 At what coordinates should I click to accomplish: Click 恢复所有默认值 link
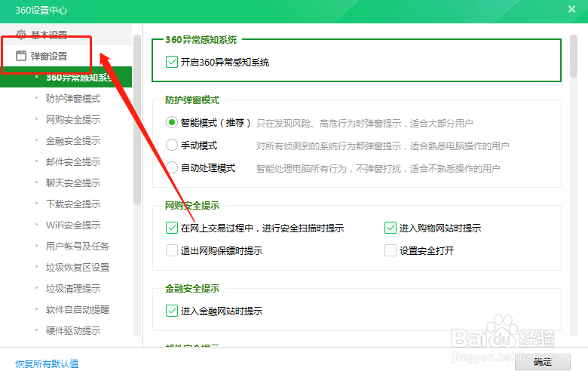pos(47,363)
